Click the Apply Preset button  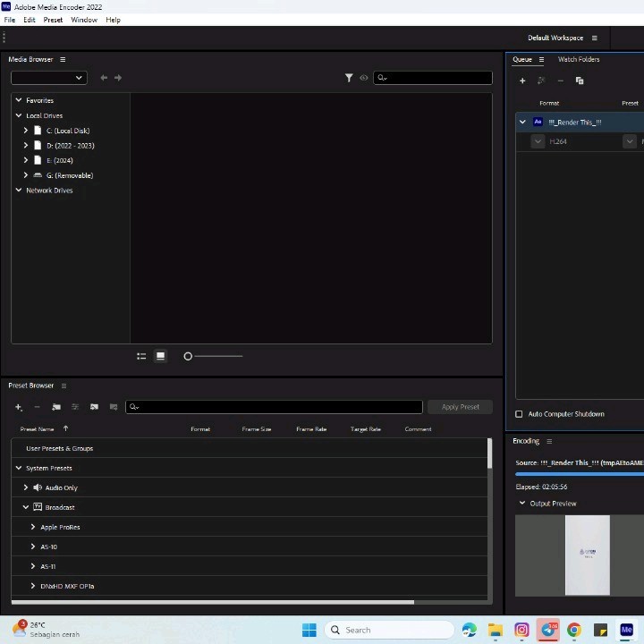460,407
